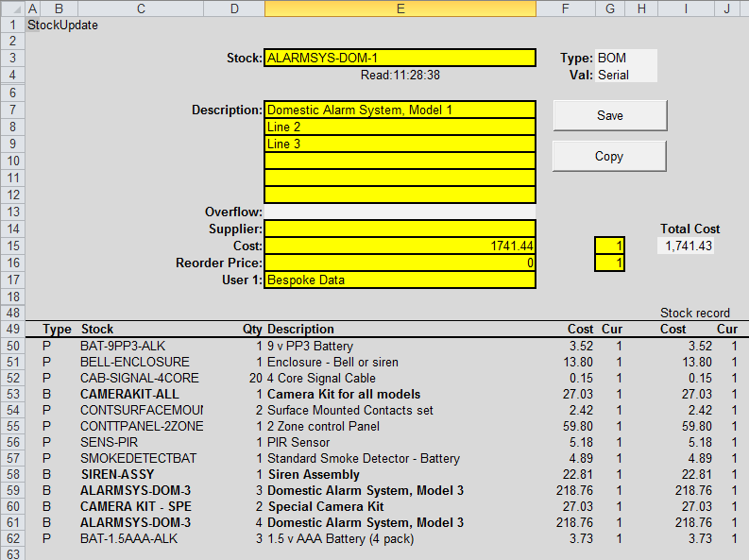Click quantity 20 for CAB-SIGNAL-4CORE
Screen dimensions: 749x560
point(256,378)
